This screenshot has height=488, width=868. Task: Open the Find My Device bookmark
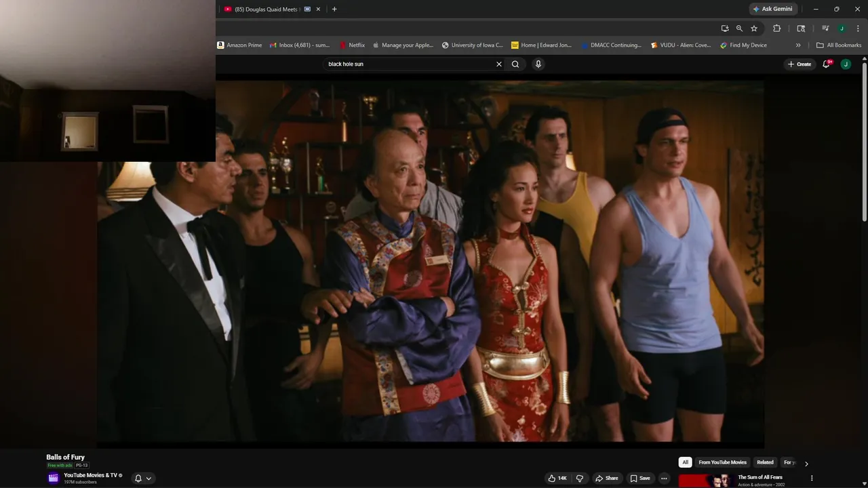tap(744, 45)
